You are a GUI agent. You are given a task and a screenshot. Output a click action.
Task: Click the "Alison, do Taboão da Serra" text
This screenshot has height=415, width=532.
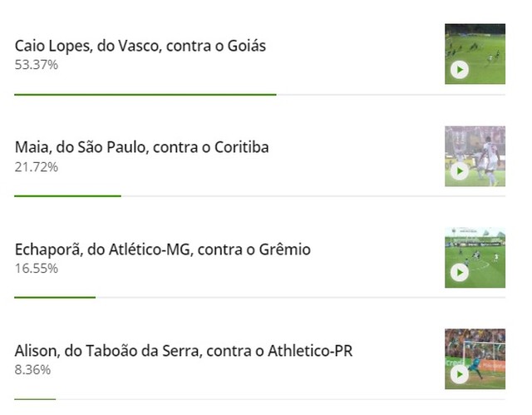click(x=184, y=351)
